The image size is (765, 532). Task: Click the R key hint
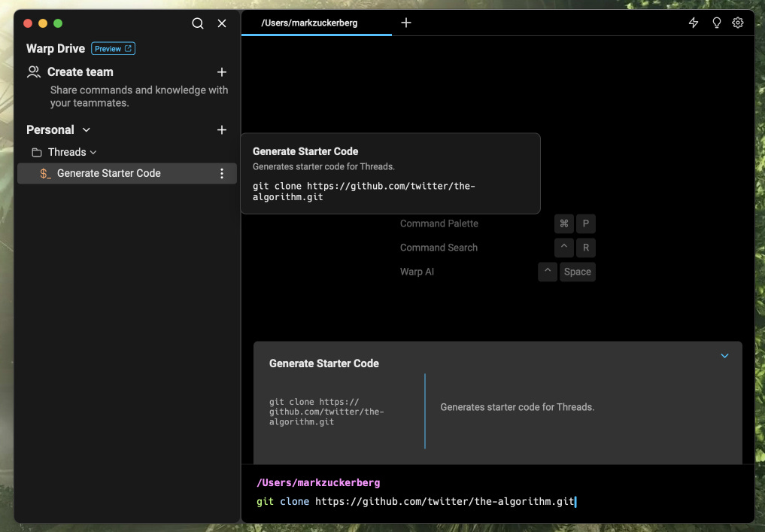click(585, 248)
